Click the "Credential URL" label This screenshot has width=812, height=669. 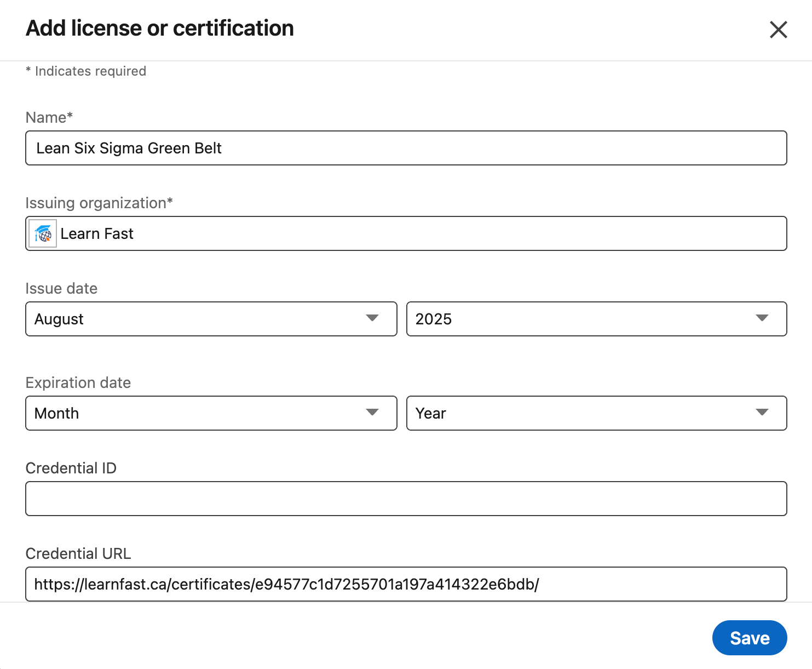pyautogui.click(x=78, y=554)
